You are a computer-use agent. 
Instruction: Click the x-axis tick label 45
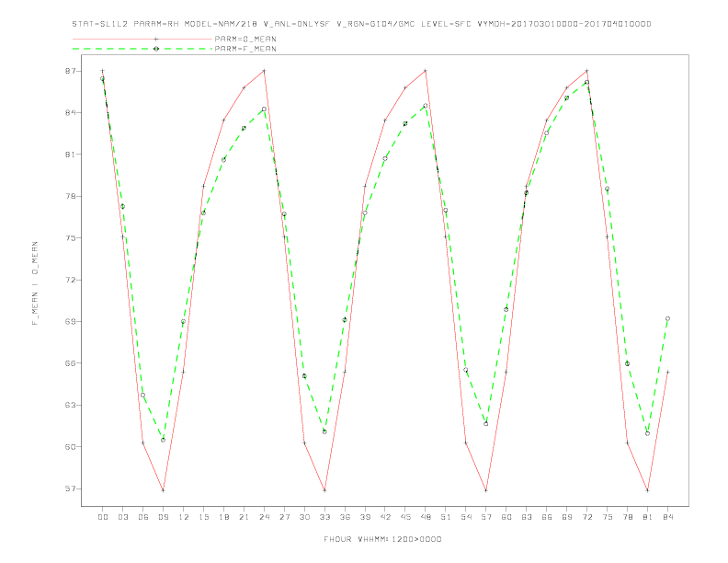(x=405, y=517)
